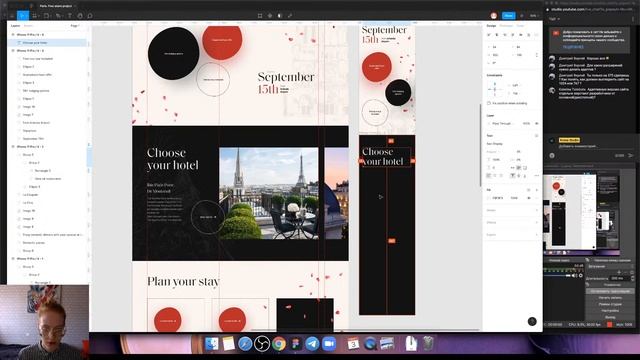The height and width of the screenshot is (360, 640).
Task: Open OBS from the Dock
Action: (x=262, y=344)
